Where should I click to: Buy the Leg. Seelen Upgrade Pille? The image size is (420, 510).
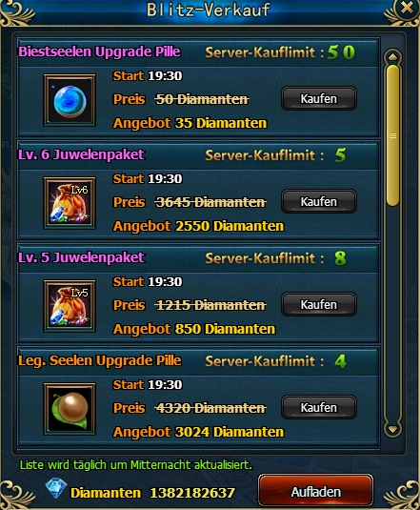tap(319, 408)
